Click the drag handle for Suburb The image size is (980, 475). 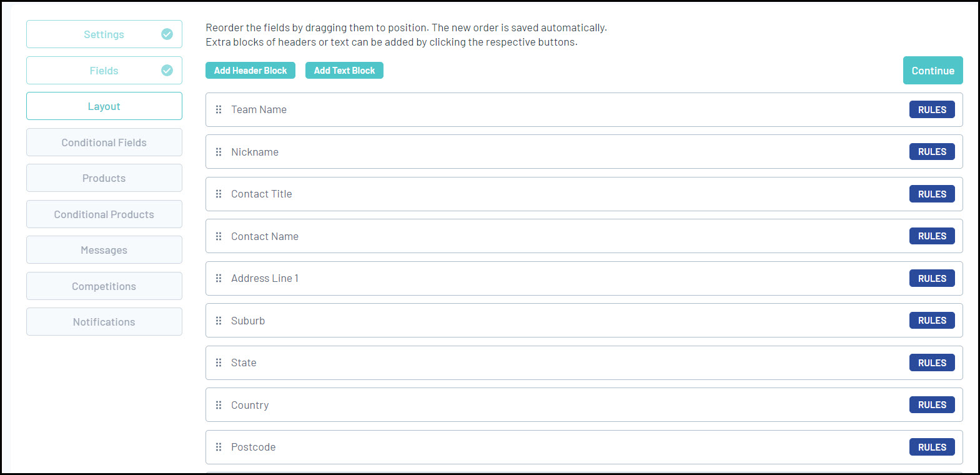[x=219, y=321]
